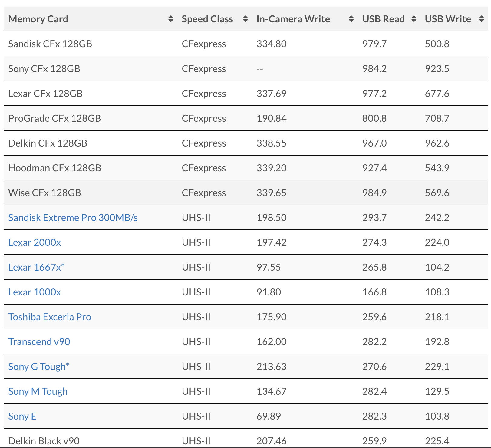Open the Lexar 1000x link

pos(35,292)
